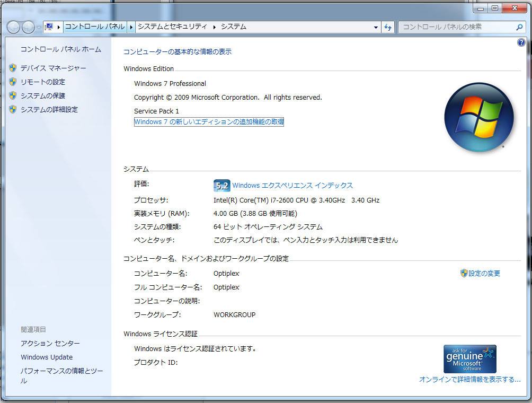Image resolution: width=532 pixels, height=403 pixels.
Task: Open address bar history dropdown arrow
Action: (x=376, y=27)
